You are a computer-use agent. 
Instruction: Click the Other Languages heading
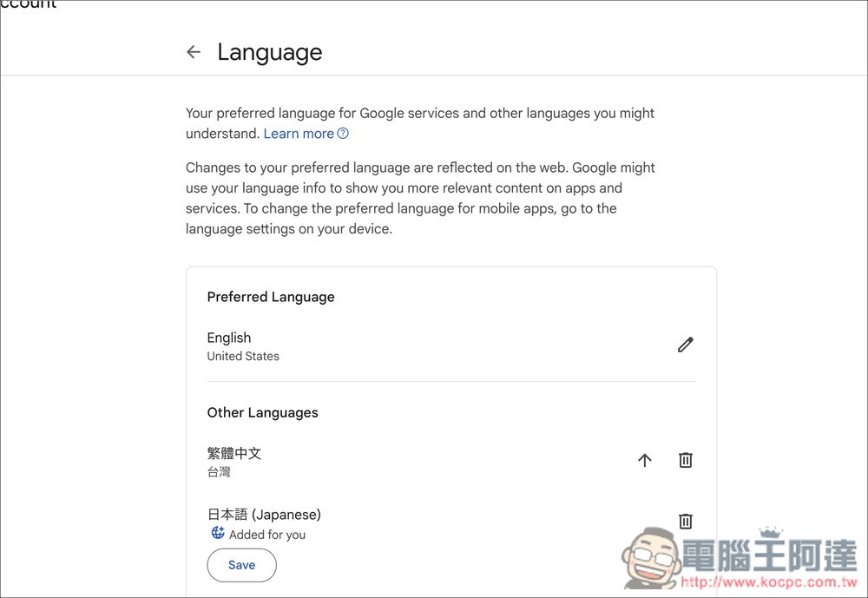262,412
